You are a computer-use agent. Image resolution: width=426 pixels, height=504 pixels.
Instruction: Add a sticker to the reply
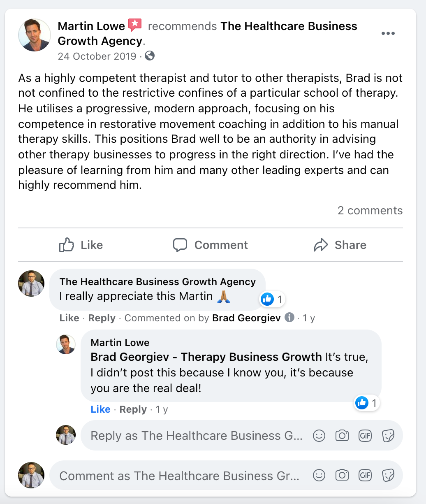click(388, 436)
